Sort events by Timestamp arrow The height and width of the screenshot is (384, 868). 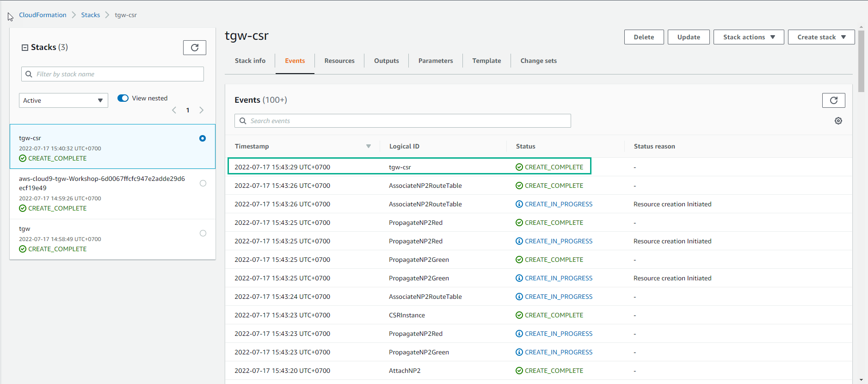point(369,146)
